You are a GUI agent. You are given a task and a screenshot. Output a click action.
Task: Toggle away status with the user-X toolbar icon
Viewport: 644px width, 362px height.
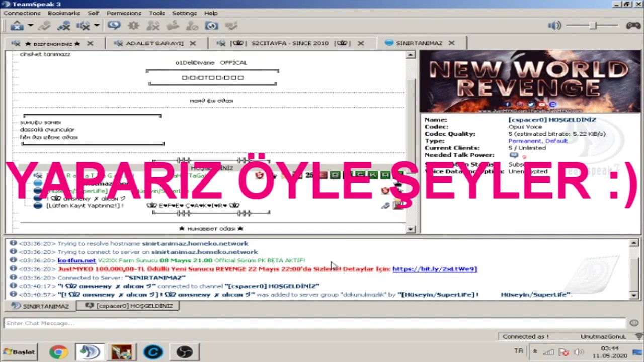pos(64,26)
